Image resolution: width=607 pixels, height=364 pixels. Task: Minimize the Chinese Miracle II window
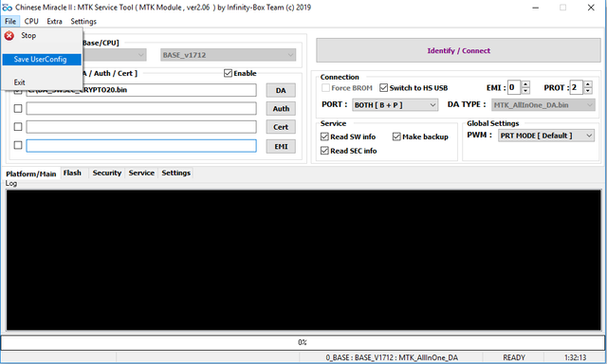point(535,8)
